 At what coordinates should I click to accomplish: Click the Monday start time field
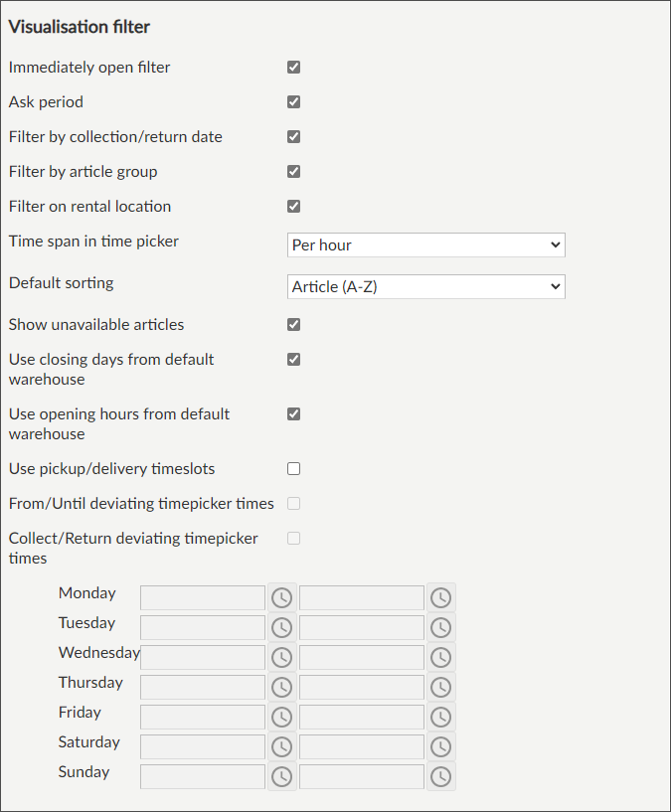203,597
